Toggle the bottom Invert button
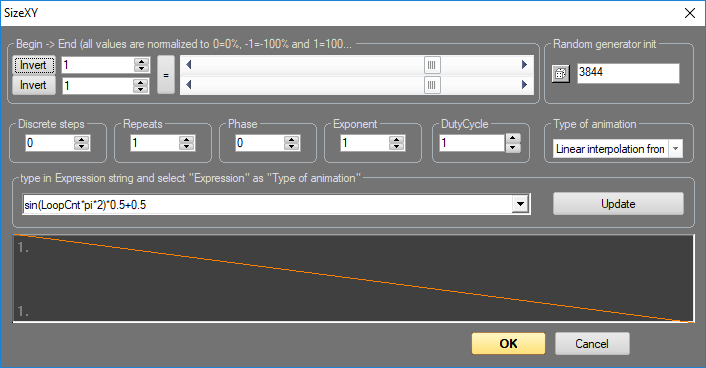Screen dimensions: 706x368 [33, 85]
